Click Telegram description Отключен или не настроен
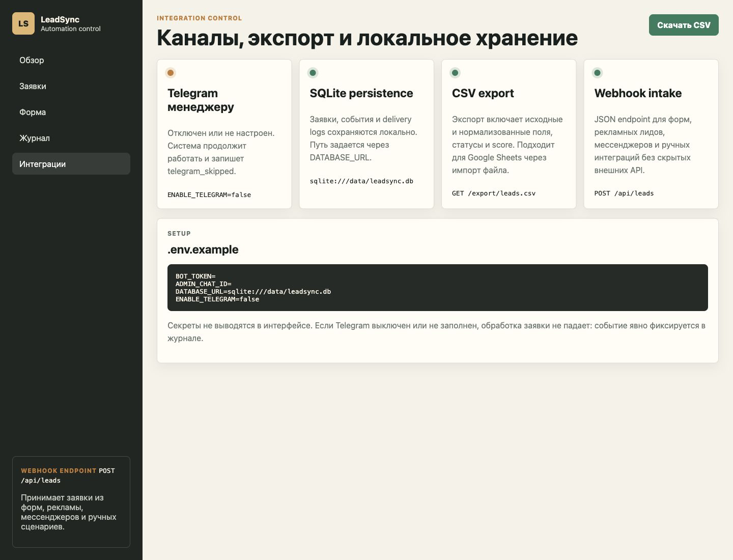 coord(221,152)
